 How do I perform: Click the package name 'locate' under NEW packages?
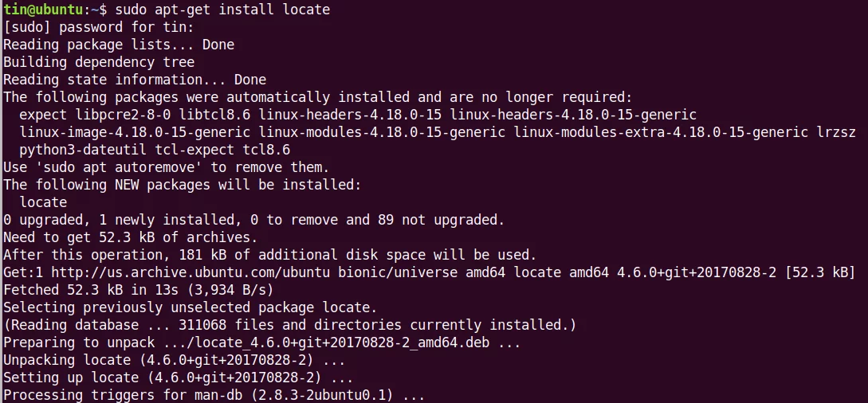tap(43, 202)
